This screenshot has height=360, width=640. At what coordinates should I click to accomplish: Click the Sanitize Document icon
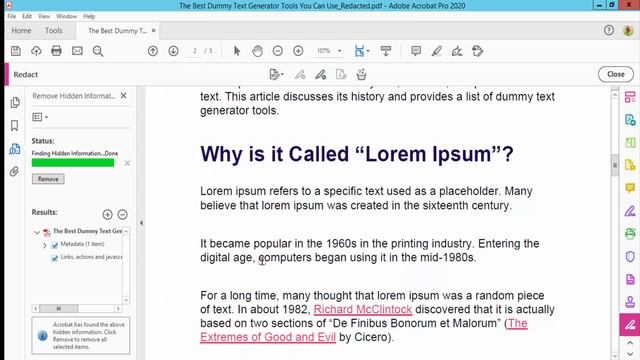click(x=361, y=75)
